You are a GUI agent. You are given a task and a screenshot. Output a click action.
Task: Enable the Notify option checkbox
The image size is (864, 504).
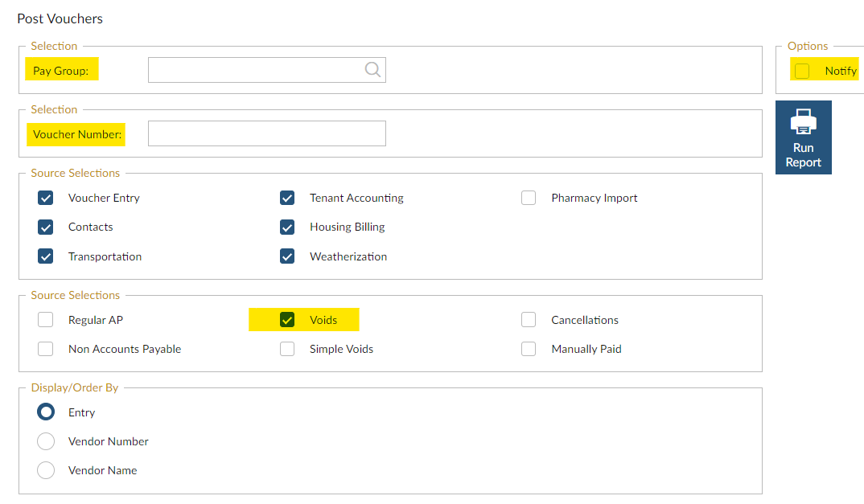[x=802, y=71]
